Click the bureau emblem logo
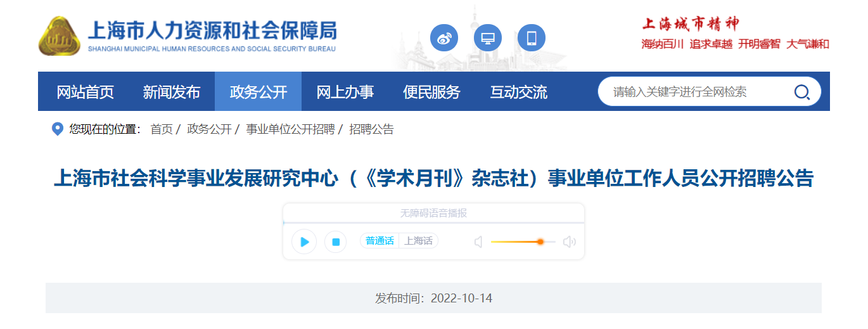The height and width of the screenshot is (329, 868). click(60, 36)
